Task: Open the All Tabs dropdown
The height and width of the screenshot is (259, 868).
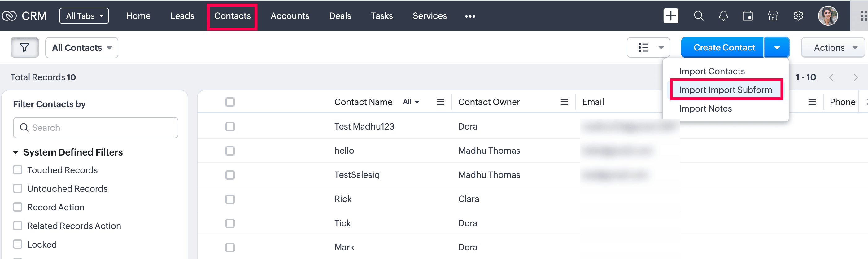Action: pyautogui.click(x=84, y=16)
